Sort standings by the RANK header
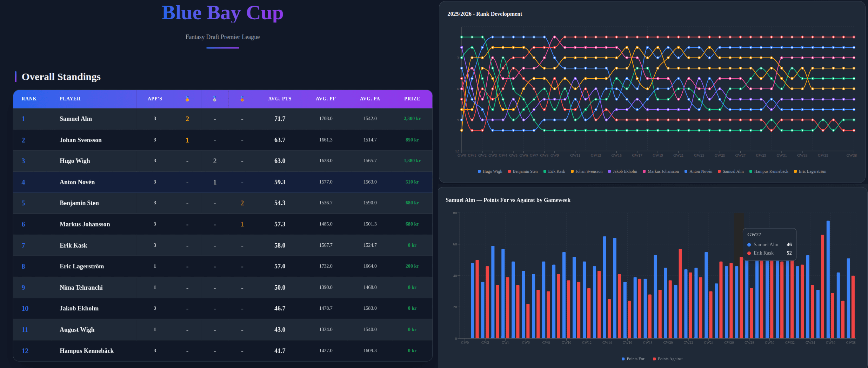The height and width of the screenshot is (368, 868). tap(29, 99)
